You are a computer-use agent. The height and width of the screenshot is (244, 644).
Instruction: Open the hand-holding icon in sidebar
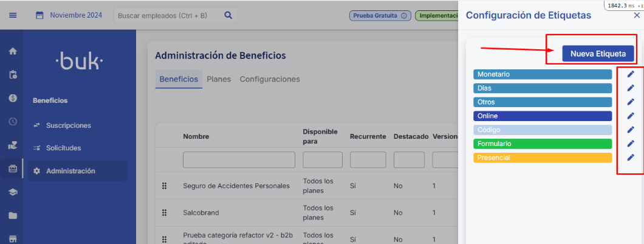[13, 145]
